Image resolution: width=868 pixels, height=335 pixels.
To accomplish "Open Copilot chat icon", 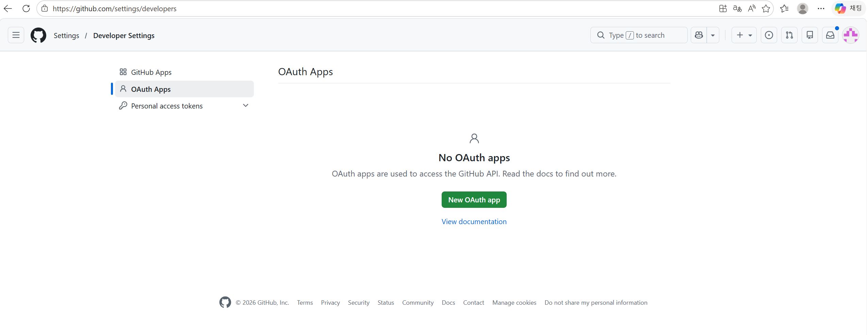I will 699,35.
